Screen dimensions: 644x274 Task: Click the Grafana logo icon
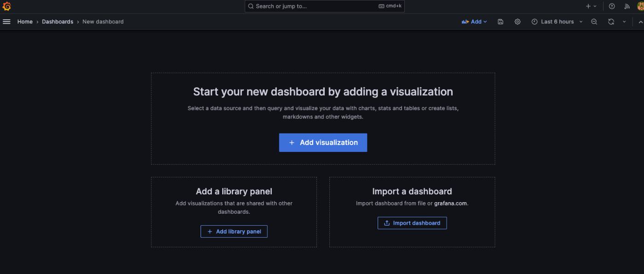(6, 6)
